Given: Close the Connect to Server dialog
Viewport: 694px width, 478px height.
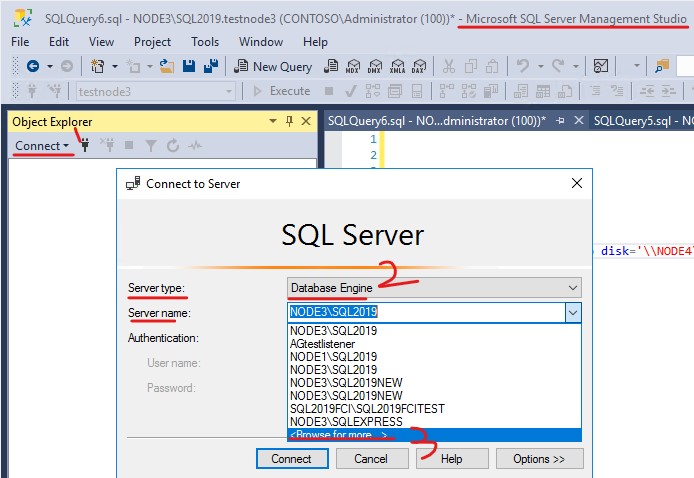Looking at the screenshot, I should [x=577, y=183].
